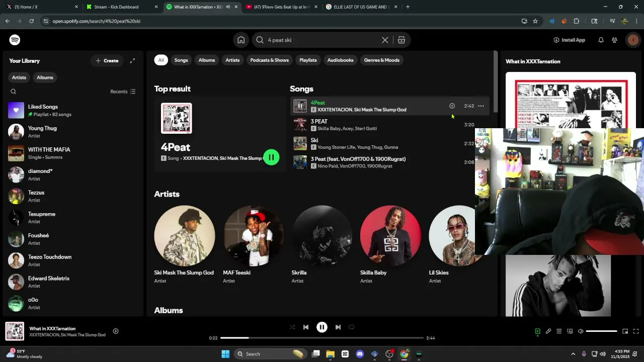The height and width of the screenshot is (362, 644).
Task: Open WITH THE MAFIA single in library
Action: 73,153
